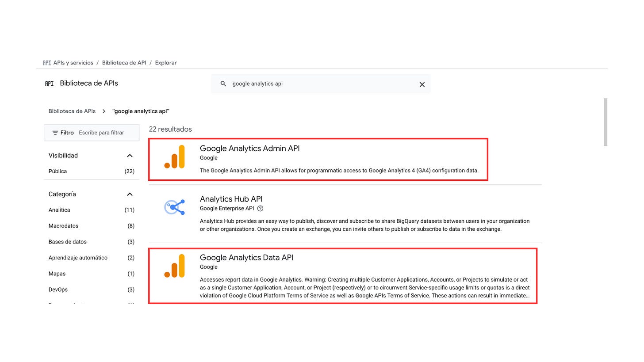
Task: Filter by Bases de datos category
Action: tap(91, 242)
